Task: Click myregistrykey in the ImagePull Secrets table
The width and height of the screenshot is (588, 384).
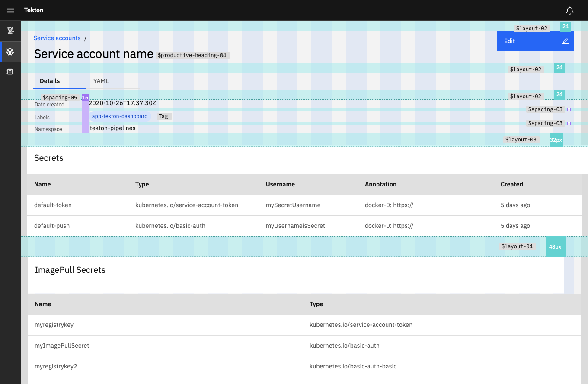Action: (x=54, y=325)
